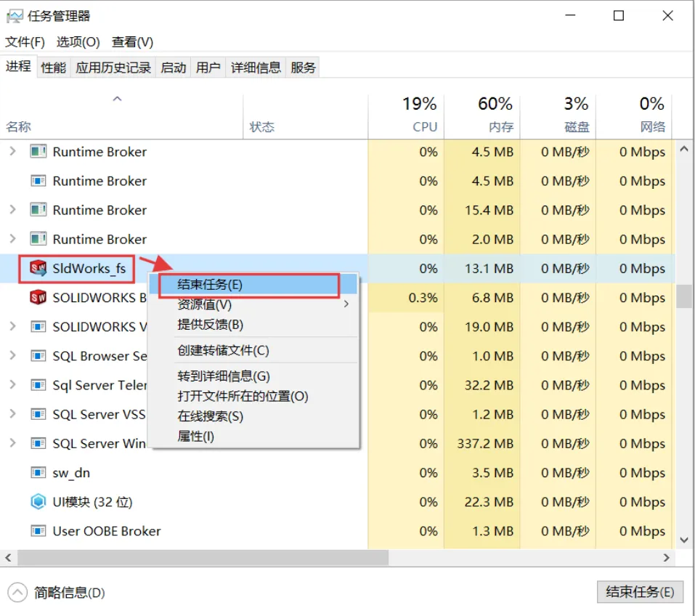695x616 pixels.
Task: Click the SOLIDWORKS V process icon
Action: 38,327
